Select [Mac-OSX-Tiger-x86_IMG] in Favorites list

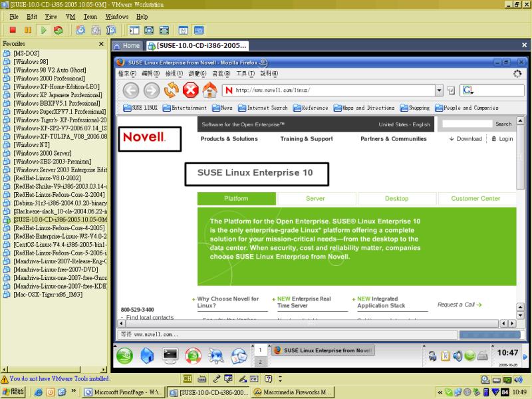pyautogui.click(x=47, y=295)
